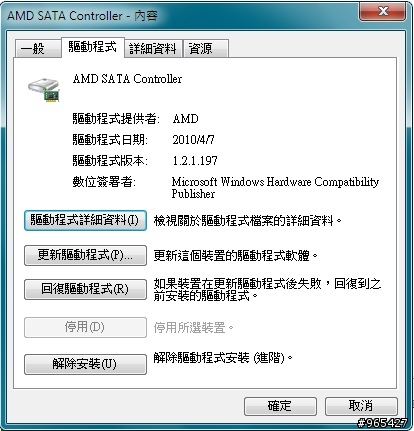Screen dimensions: 414x431
Task: Click the disabled 停用(D) button
Action: 85,327
